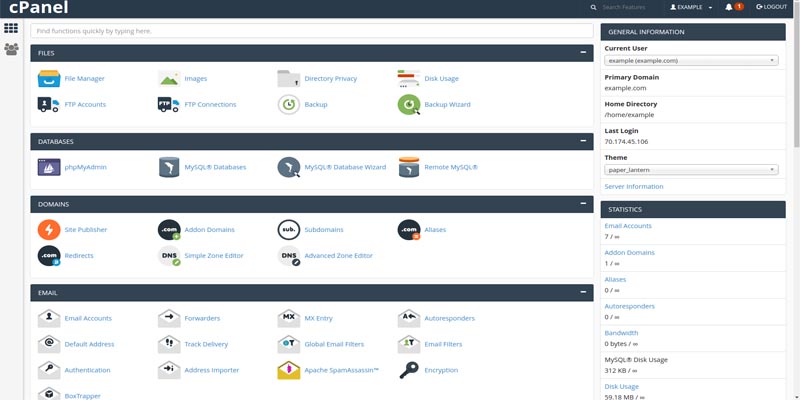This screenshot has height=400, width=800.
Task: Open the User Manager sidebar icon
Action: click(11, 49)
